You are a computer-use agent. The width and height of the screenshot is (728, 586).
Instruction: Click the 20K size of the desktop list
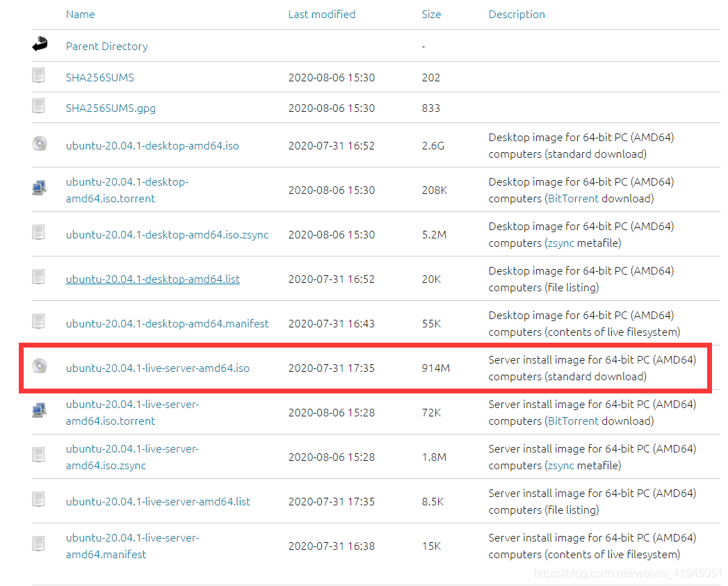[x=431, y=279]
